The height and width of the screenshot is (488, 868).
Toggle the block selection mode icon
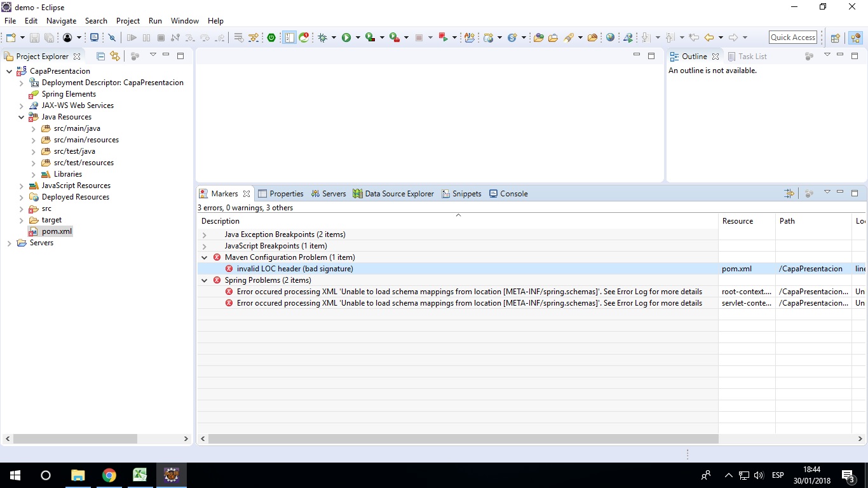point(289,37)
